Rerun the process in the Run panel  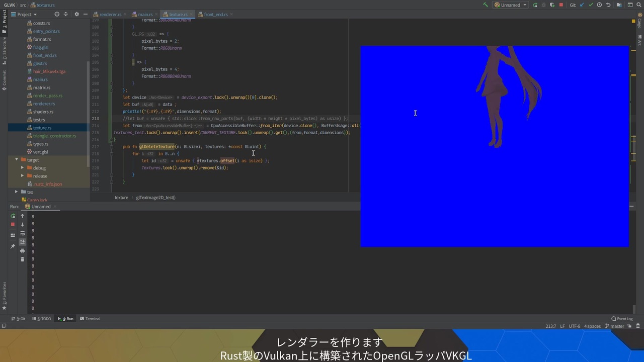pos(13,216)
